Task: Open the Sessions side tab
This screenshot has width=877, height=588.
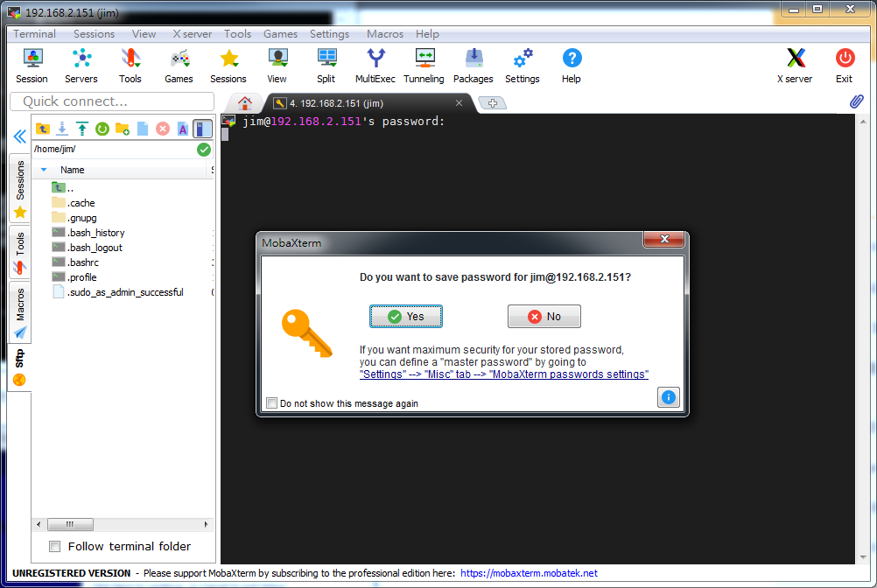Action: click(x=20, y=188)
